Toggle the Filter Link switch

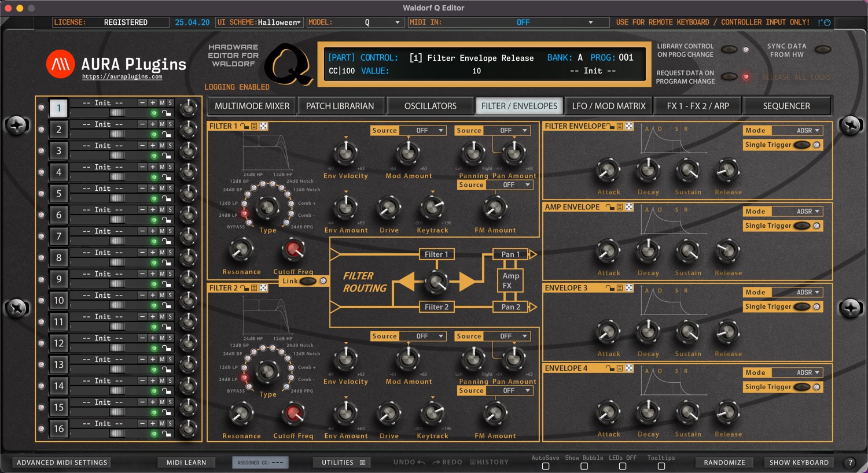pos(308,281)
